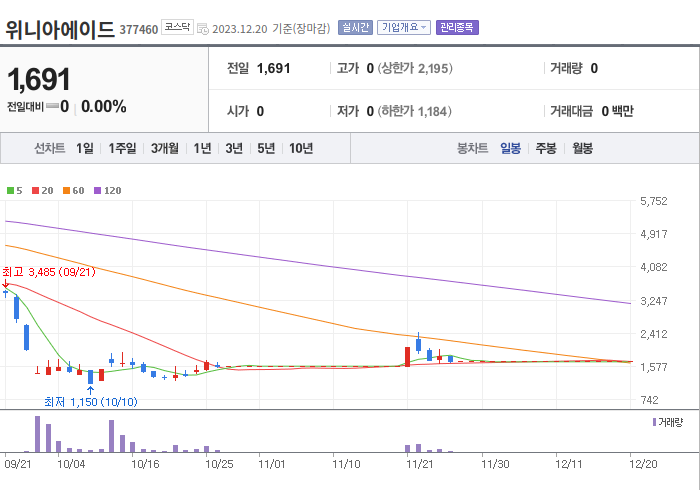
Task: Click the 11/30 date axis label
Action: click(x=495, y=464)
